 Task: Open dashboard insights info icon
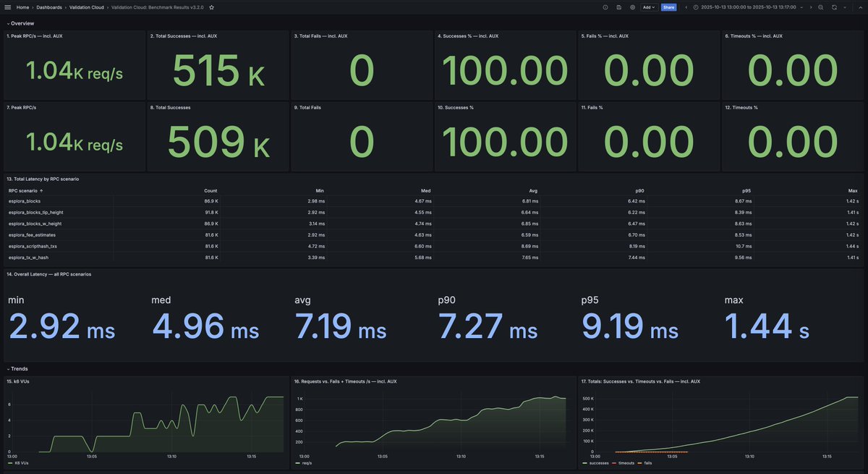(605, 7)
